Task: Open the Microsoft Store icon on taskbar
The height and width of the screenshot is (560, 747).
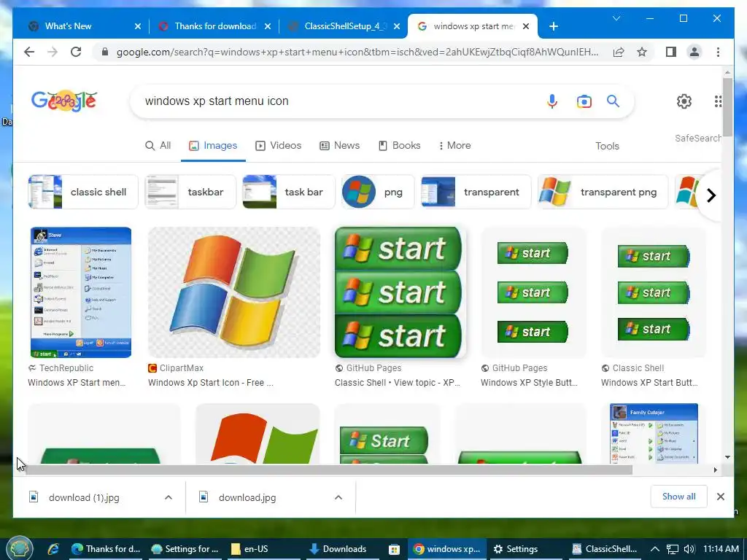Action: (394, 549)
